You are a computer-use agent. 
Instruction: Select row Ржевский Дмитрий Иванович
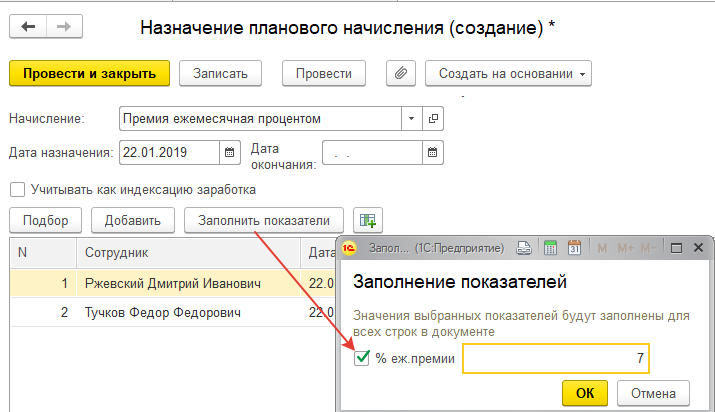click(x=172, y=283)
